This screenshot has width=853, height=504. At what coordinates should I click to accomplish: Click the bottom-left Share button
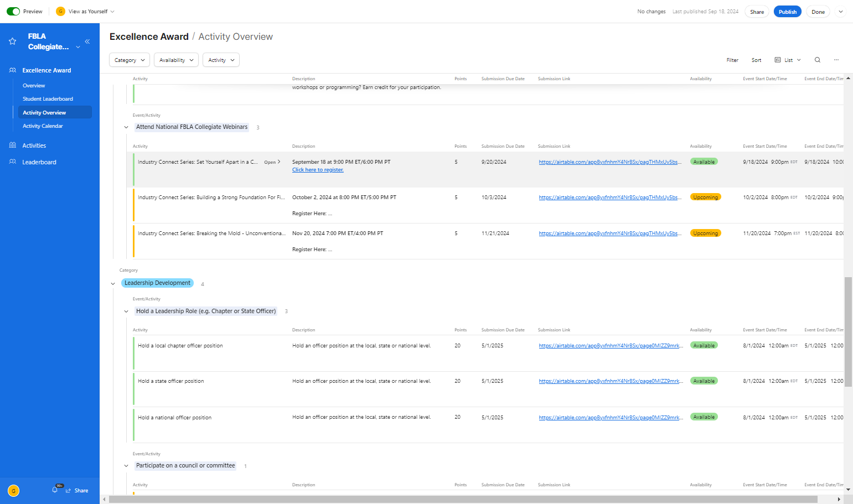point(77,491)
